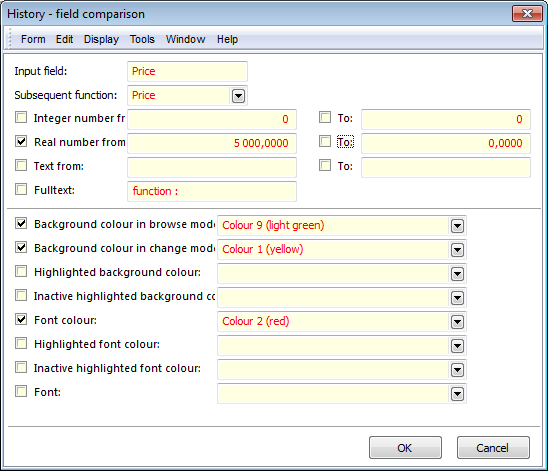
Task: Tick the To checkbox in the Text row
Action: 325,165
